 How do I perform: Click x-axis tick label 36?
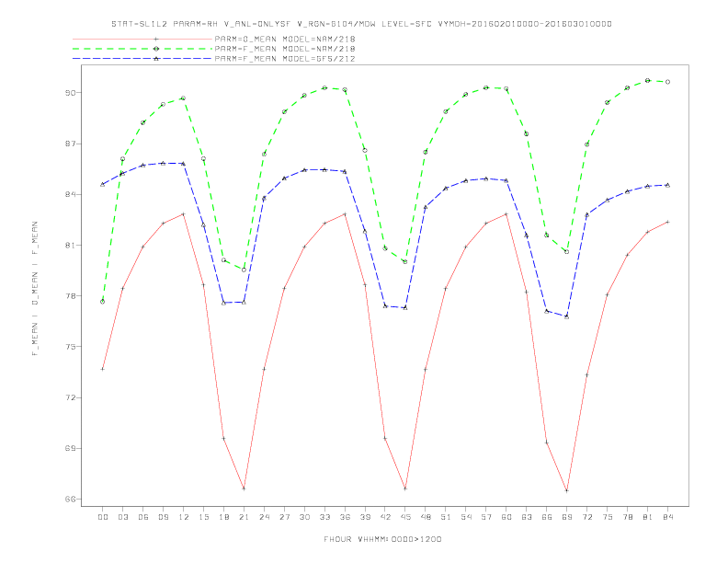(345, 517)
